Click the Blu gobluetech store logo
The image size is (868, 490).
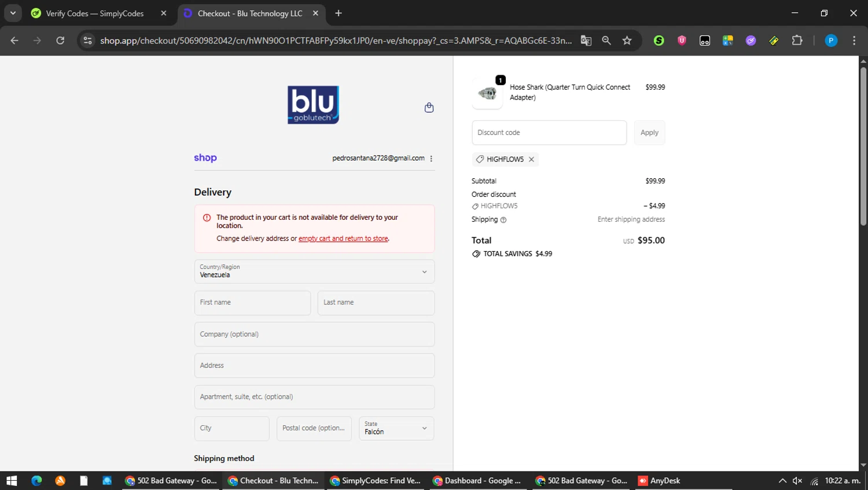point(313,105)
